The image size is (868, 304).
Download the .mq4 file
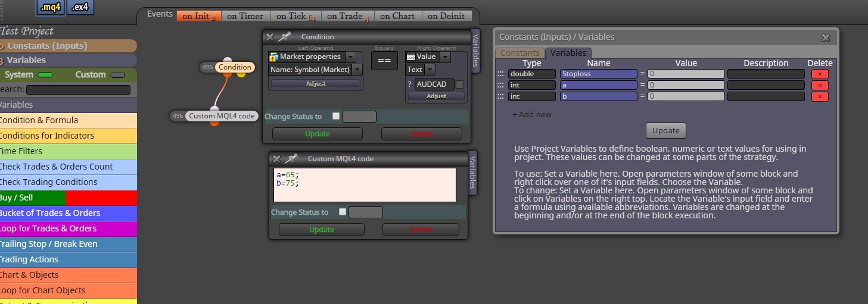[x=51, y=7]
